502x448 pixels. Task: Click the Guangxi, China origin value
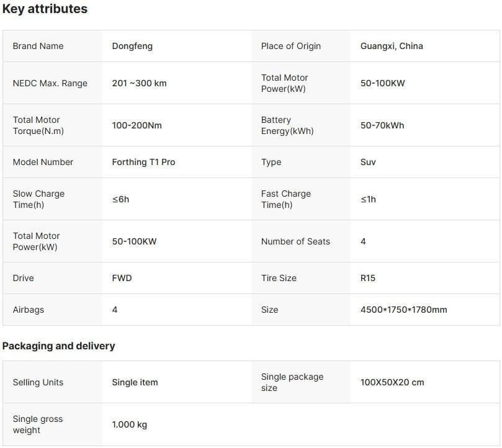392,46
